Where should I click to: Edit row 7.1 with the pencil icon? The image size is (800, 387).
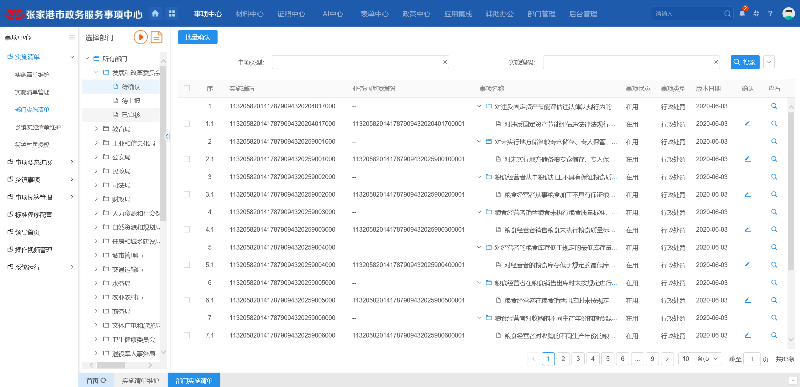click(747, 335)
